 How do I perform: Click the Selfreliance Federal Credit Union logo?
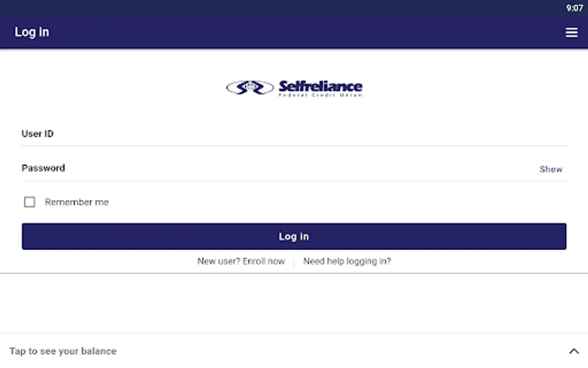pyautogui.click(x=294, y=88)
